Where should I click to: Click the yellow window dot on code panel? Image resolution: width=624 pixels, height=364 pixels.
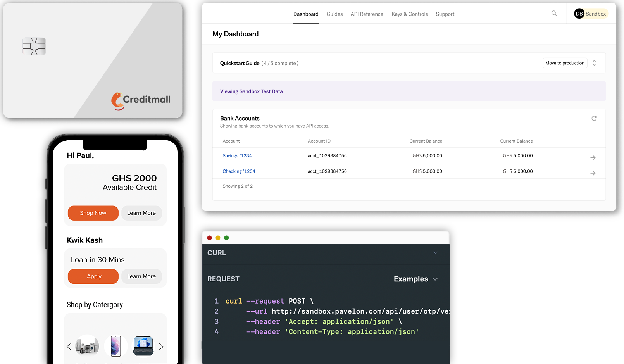point(218,238)
